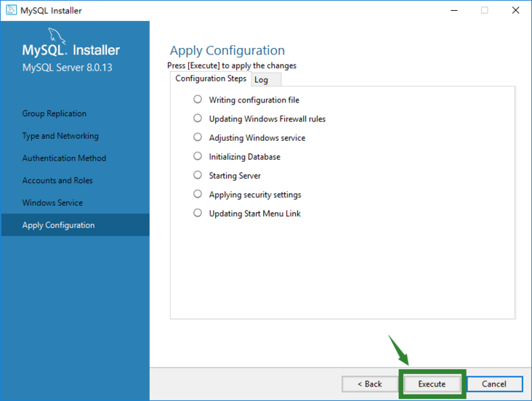Viewport: 532px width, 401px height.
Task: Click the Execute button
Action: [x=432, y=384]
